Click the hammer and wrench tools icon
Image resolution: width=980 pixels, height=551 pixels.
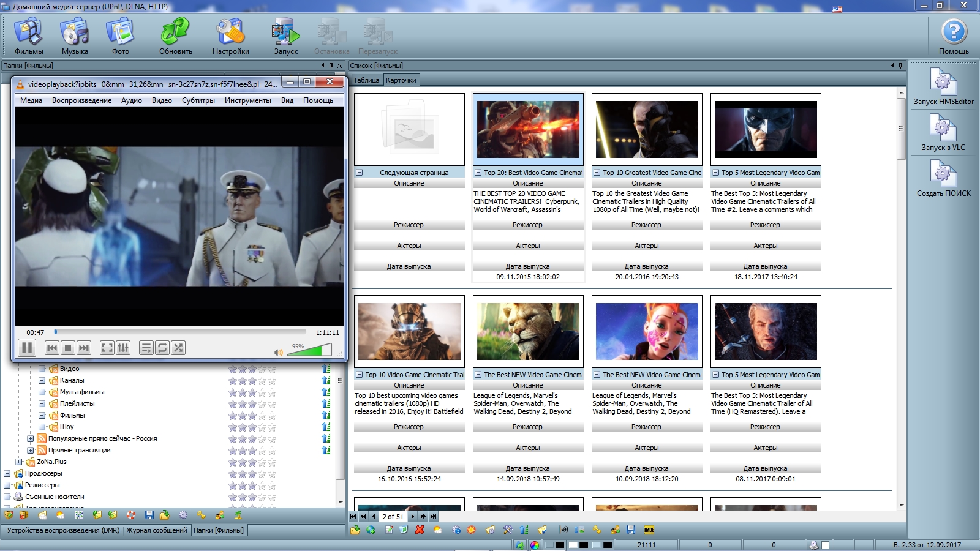[508, 530]
